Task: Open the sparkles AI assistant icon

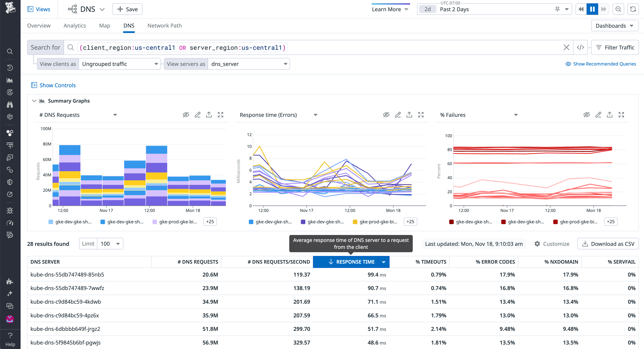Action: tap(10, 293)
